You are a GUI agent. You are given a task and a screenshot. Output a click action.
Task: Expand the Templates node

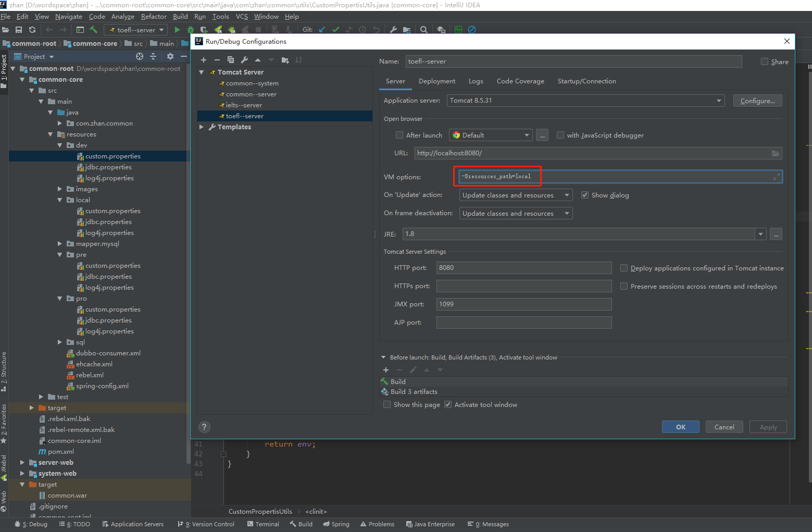[x=202, y=127]
